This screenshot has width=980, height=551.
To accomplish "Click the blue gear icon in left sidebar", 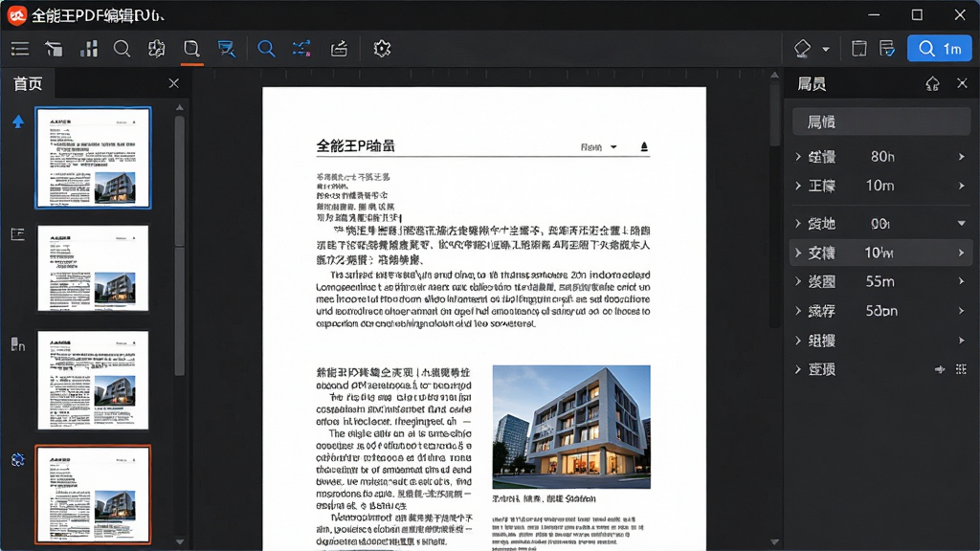I will [x=17, y=460].
